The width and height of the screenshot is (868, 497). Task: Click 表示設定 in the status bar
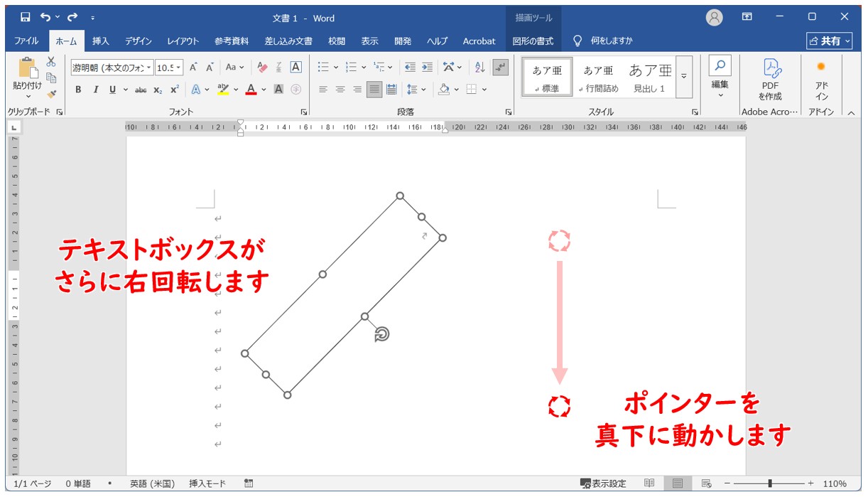pyautogui.click(x=603, y=483)
